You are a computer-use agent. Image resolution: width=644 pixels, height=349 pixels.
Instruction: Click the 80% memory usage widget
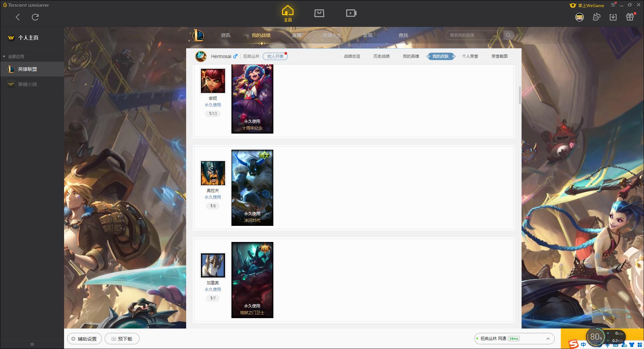[x=596, y=337]
